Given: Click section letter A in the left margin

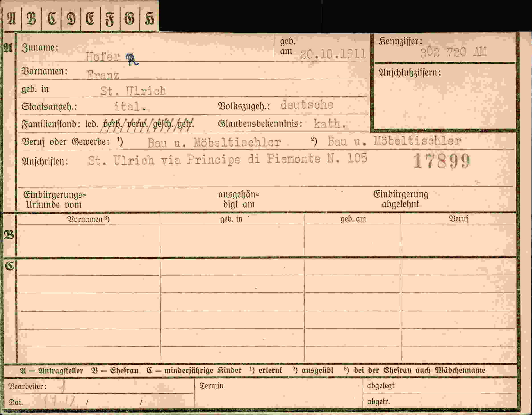Looking at the screenshot, I should tap(8, 48).
